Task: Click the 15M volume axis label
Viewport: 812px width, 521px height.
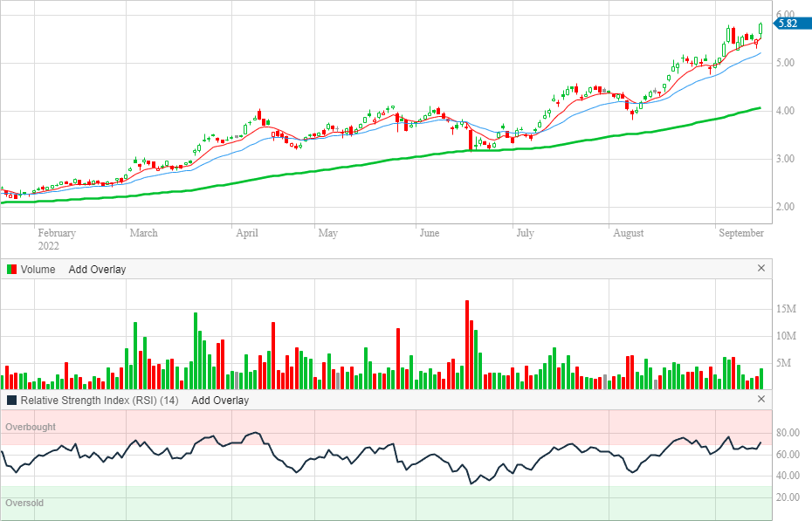Action: coord(786,310)
